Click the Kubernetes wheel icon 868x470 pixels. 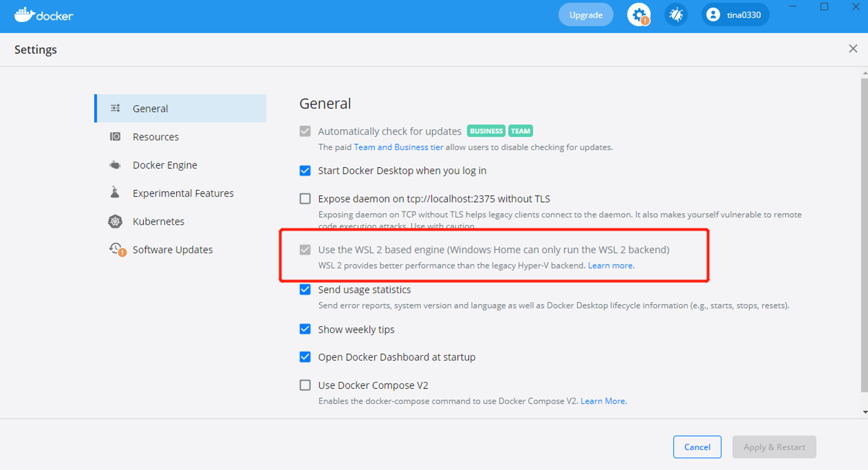[x=115, y=222]
